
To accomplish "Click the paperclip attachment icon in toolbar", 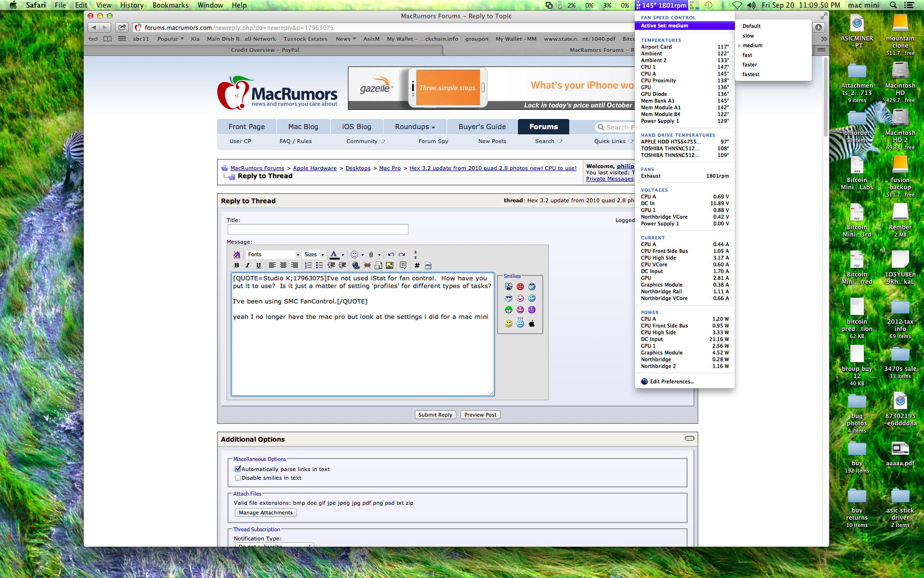I will tap(371, 254).
